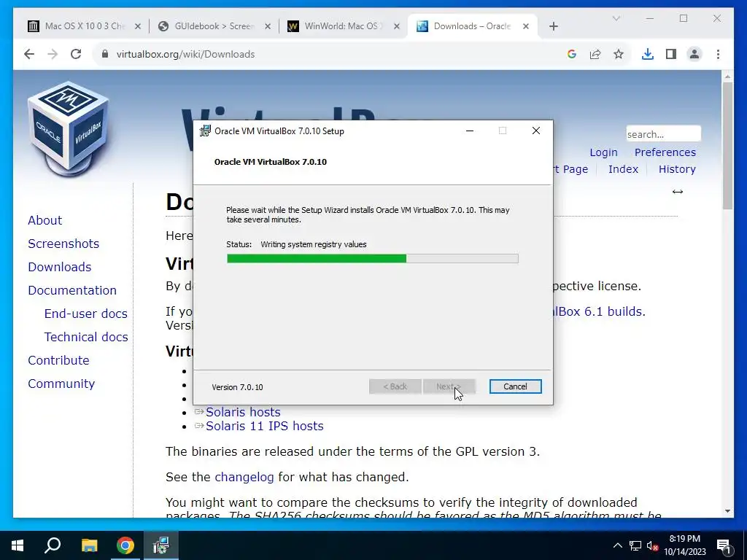Open a new tab with plus
Image resolution: width=747 pixels, height=560 pixels.
[553, 26]
